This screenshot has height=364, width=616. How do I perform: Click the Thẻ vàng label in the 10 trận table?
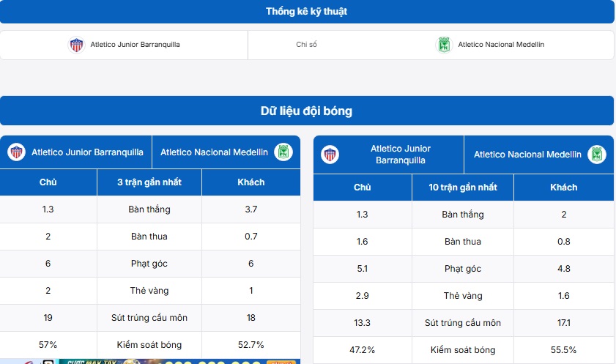463,296
